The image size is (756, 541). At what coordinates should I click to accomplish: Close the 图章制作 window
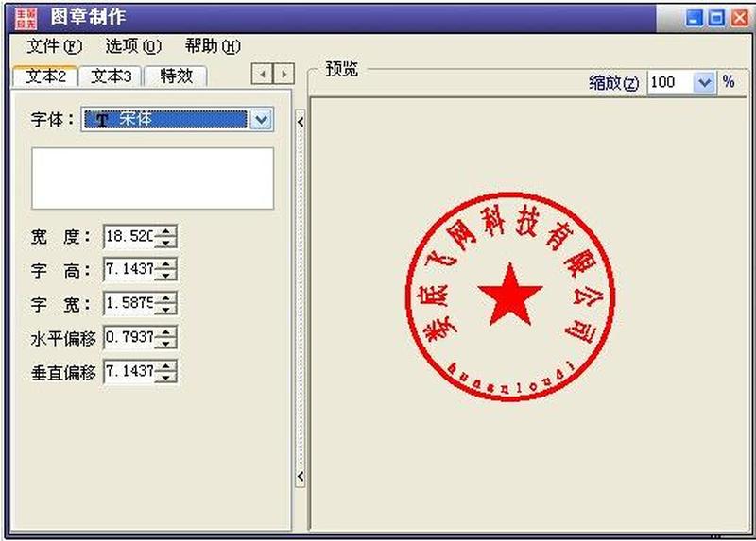740,18
